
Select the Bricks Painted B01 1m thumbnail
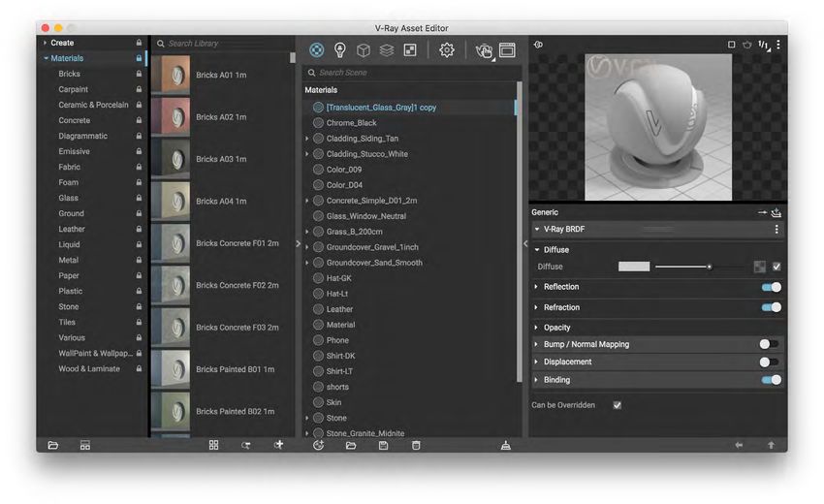point(171,369)
